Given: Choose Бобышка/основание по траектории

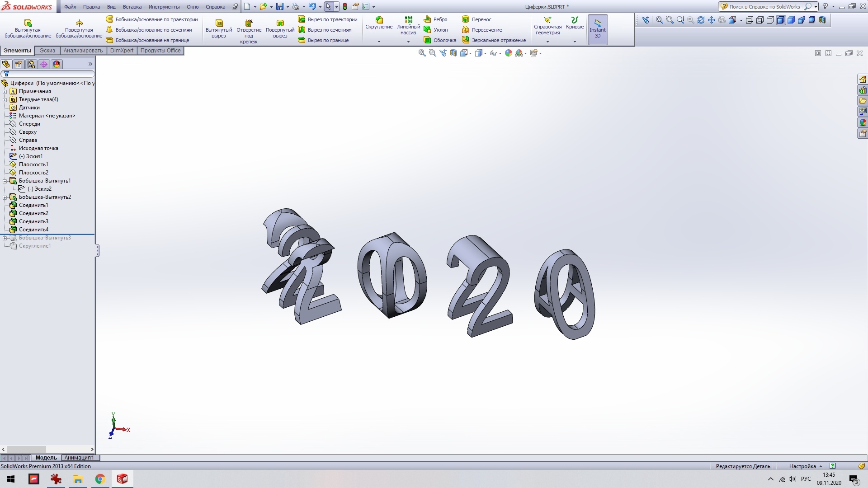Looking at the screenshot, I should (x=152, y=19).
